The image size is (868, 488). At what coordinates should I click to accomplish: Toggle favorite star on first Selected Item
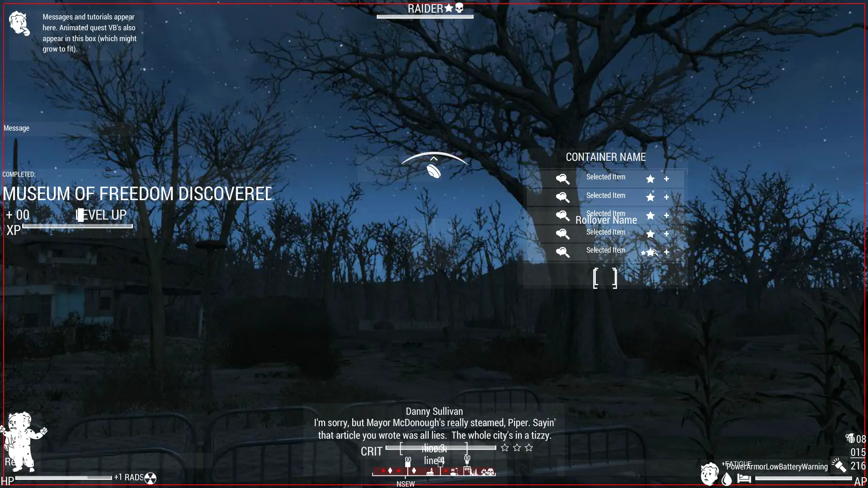650,177
